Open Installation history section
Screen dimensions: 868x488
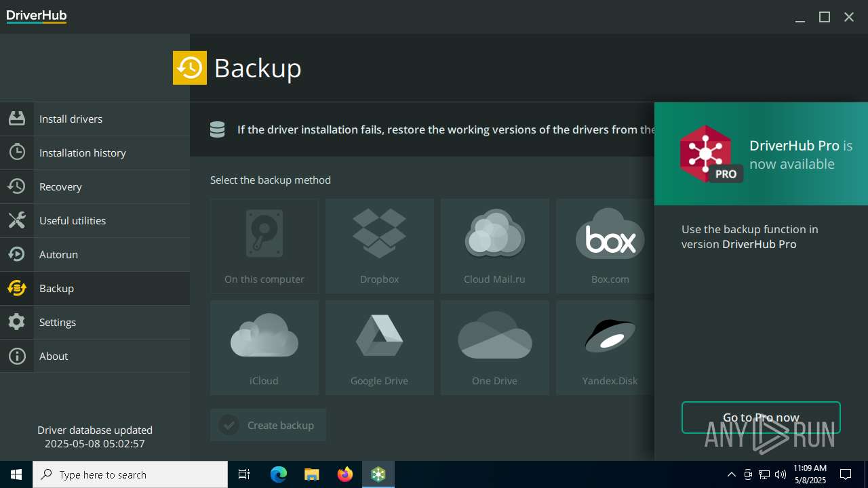tap(95, 152)
